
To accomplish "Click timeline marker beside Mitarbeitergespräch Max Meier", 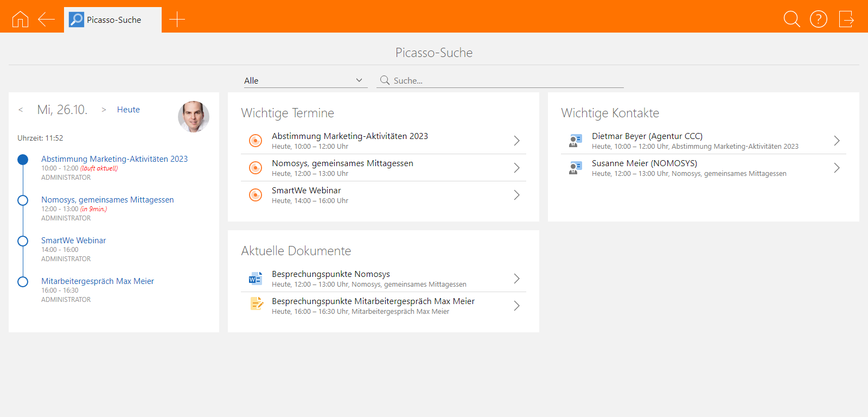I will coord(23,282).
